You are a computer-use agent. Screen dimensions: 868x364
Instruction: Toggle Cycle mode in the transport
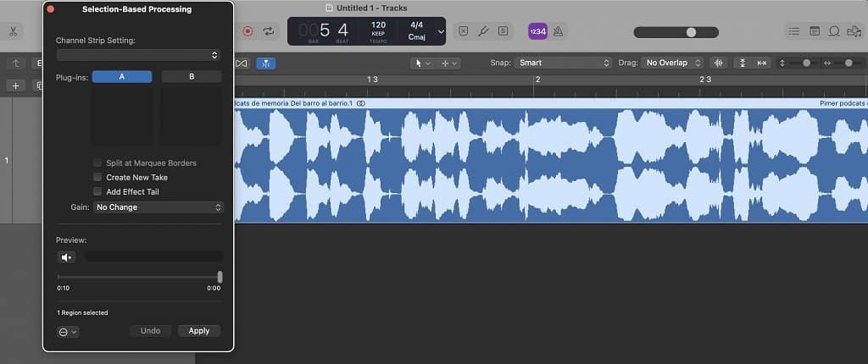270,31
